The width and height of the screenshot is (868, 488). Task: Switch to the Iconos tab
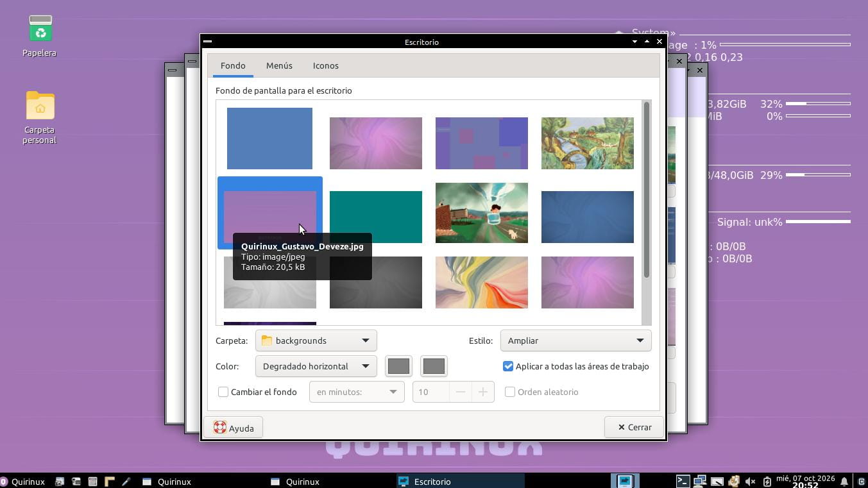(x=326, y=65)
